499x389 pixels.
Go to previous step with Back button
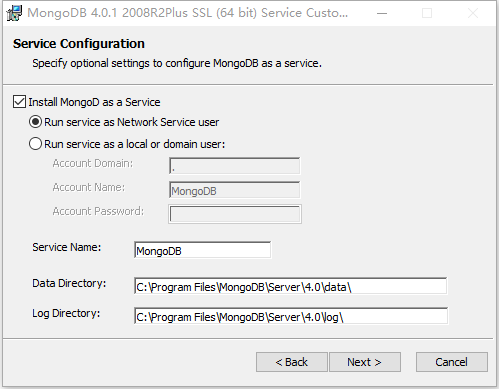click(x=292, y=362)
